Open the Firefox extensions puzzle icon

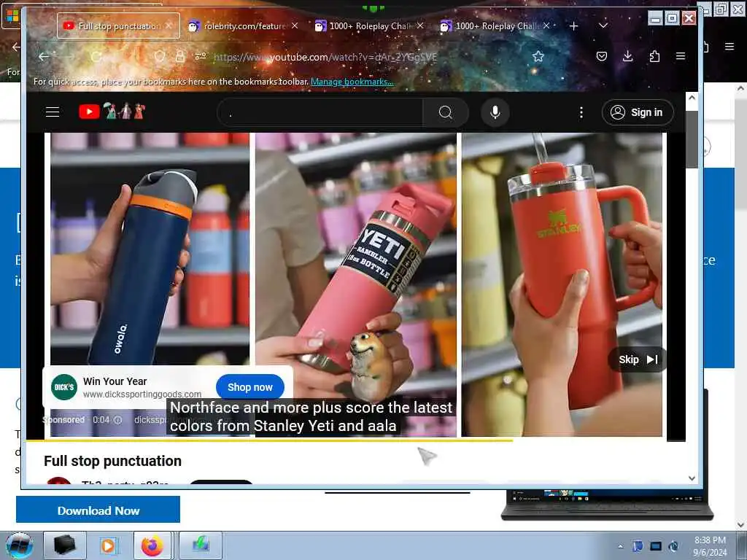(x=654, y=57)
